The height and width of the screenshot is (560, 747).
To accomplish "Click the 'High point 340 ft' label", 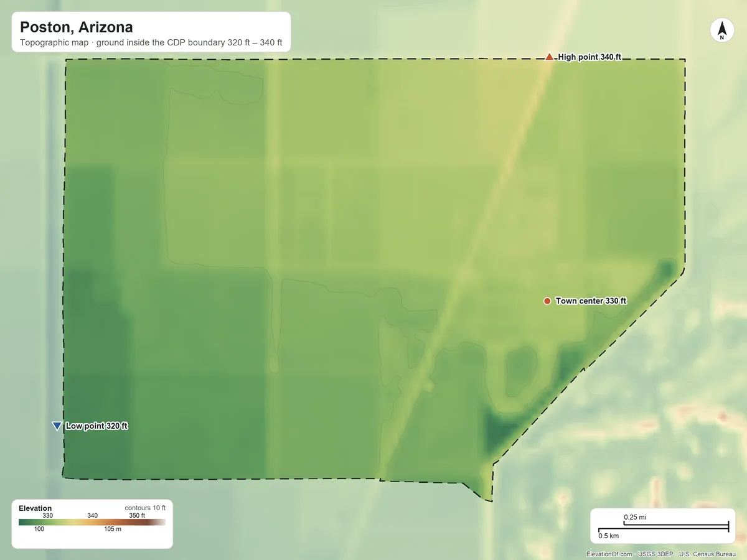I will (590, 57).
